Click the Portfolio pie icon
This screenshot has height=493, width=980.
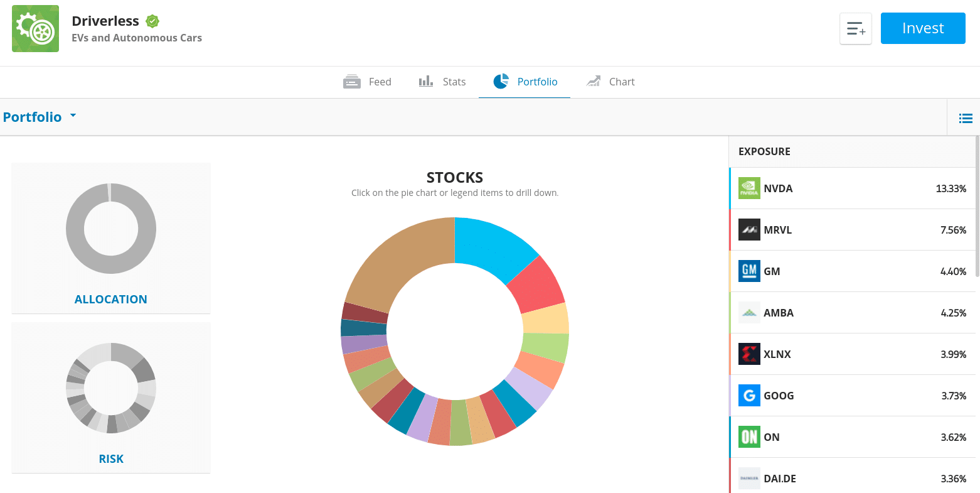(x=501, y=81)
